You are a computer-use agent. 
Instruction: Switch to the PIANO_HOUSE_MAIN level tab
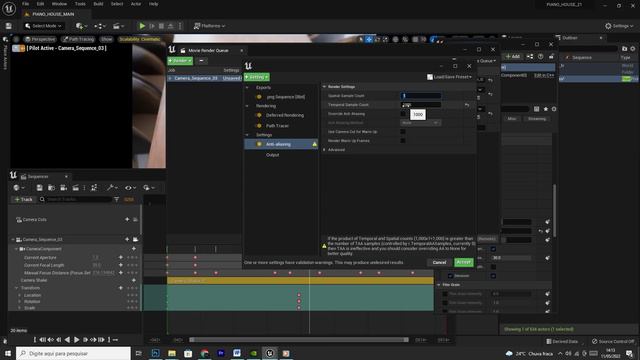pos(53,14)
